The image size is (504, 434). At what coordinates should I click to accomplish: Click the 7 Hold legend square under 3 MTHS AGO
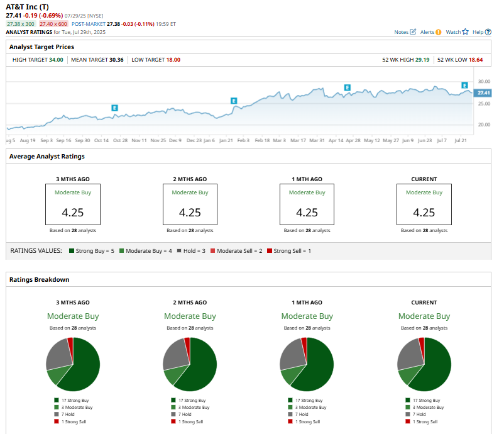coord(57,415)
